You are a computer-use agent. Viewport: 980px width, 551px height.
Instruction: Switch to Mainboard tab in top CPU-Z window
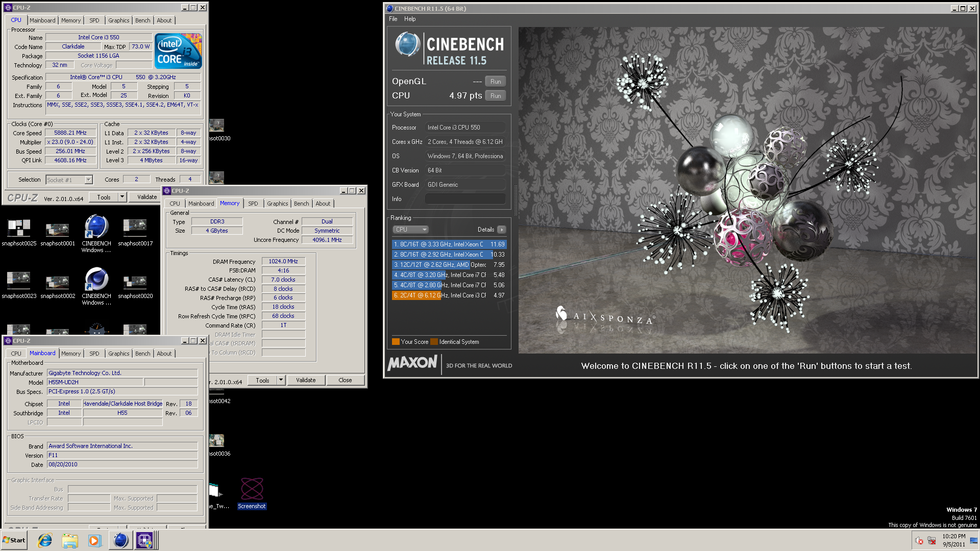point(42,20)
